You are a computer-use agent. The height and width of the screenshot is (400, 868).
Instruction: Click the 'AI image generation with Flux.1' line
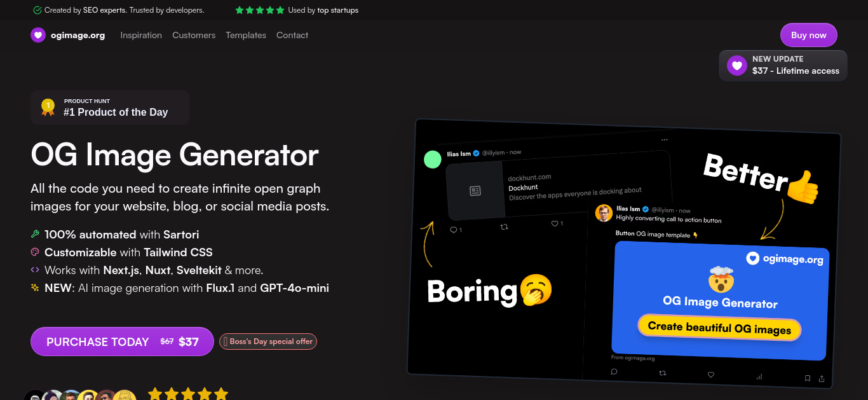click(x=187, y=288)
